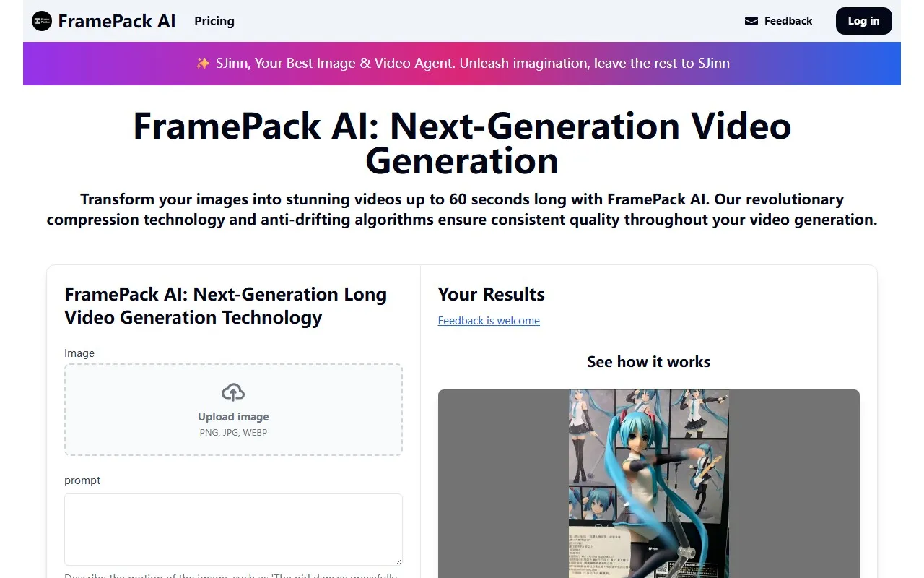Viewport: 924px width, 578px height.
Task: Click the 'Your Results' heading
Action: point(492,294)
